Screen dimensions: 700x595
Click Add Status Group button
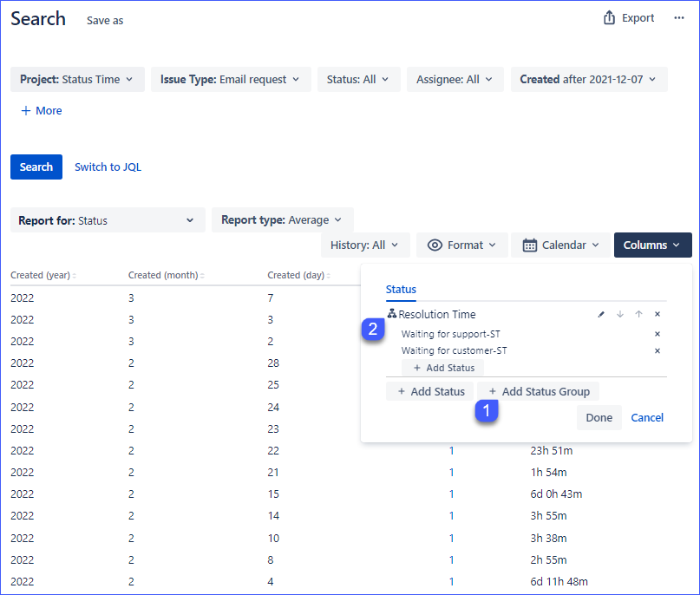tap(538, 392)
